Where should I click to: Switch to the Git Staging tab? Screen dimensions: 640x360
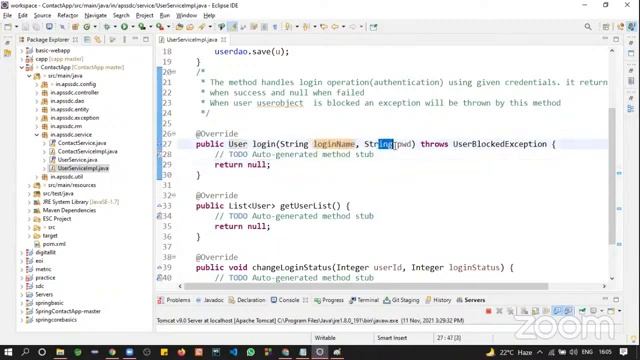point(402,300)
